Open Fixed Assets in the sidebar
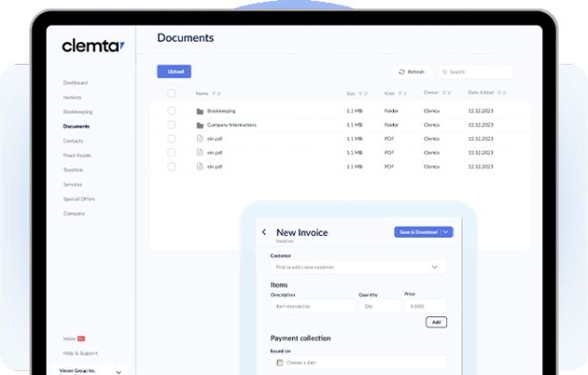Image resolution: width=588 pixels, height=375 pixels. pyautogui.click(x=77, y=155)
